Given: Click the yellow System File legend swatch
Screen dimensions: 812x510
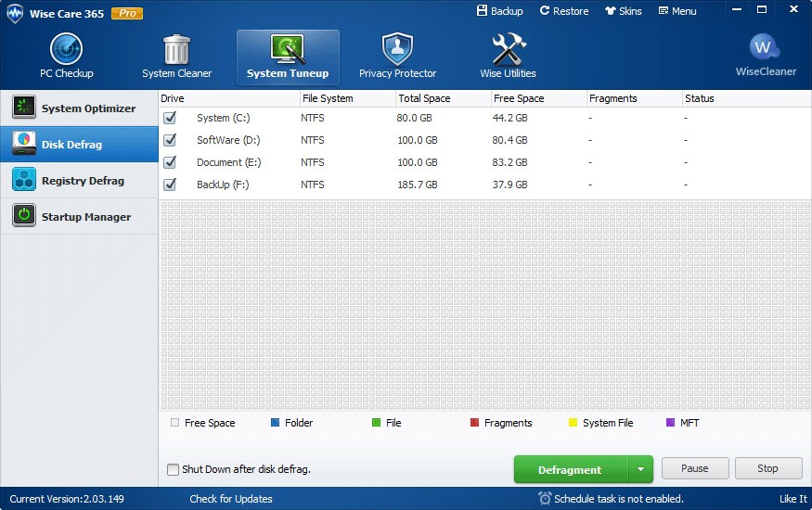Looking at the screenshot, I should tap(573, 423).
